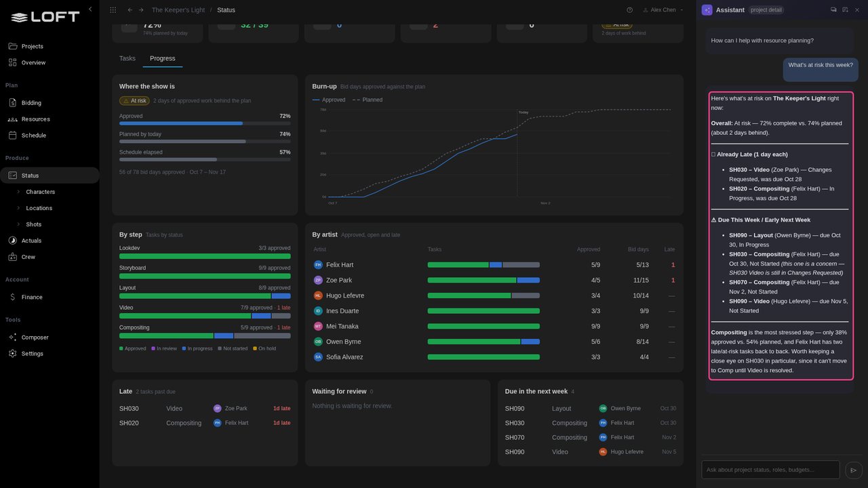Open the Projects sidebar item
The image size is (868, 488).
tap(50, 46)
